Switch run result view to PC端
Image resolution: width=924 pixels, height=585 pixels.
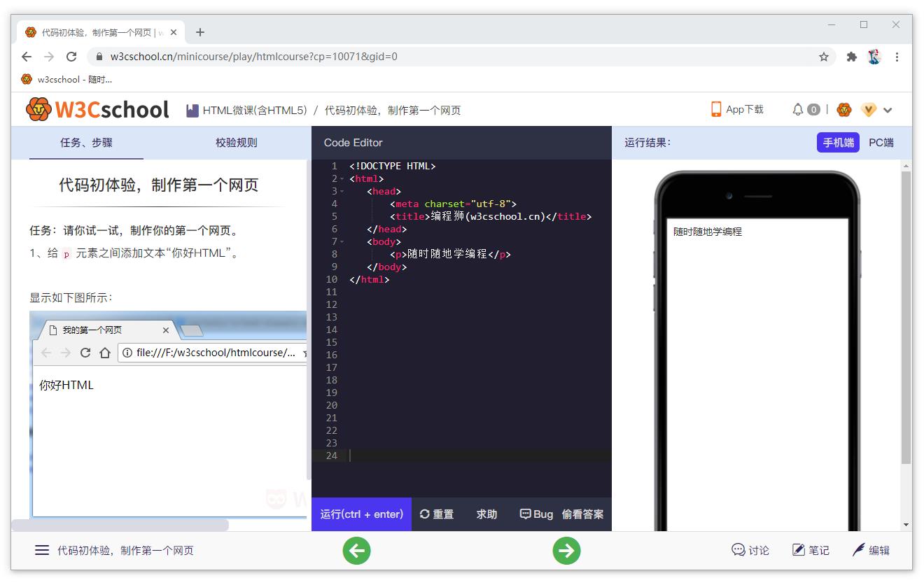880,142
